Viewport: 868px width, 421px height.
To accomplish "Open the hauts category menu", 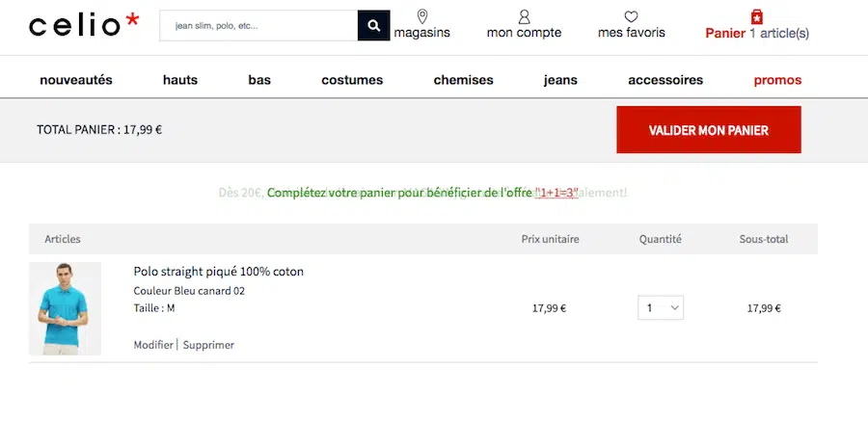I will tap(180, 80).
